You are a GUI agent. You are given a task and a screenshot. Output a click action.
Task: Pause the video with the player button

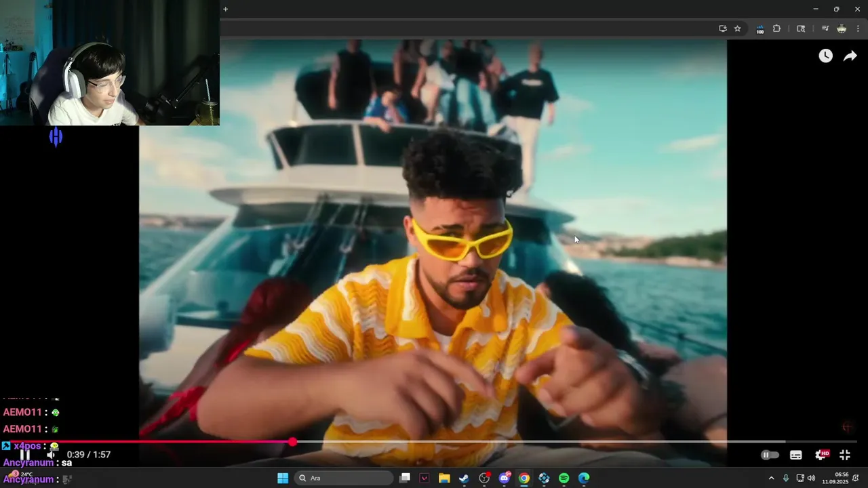(x=25, y=455)
